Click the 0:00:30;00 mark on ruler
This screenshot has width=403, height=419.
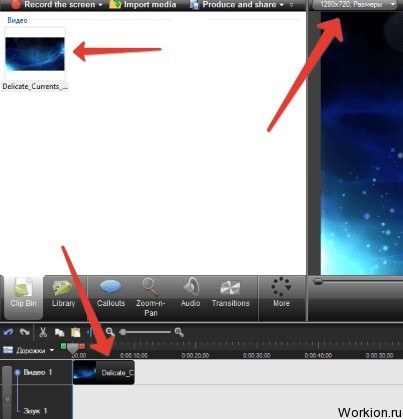point(257,355)
